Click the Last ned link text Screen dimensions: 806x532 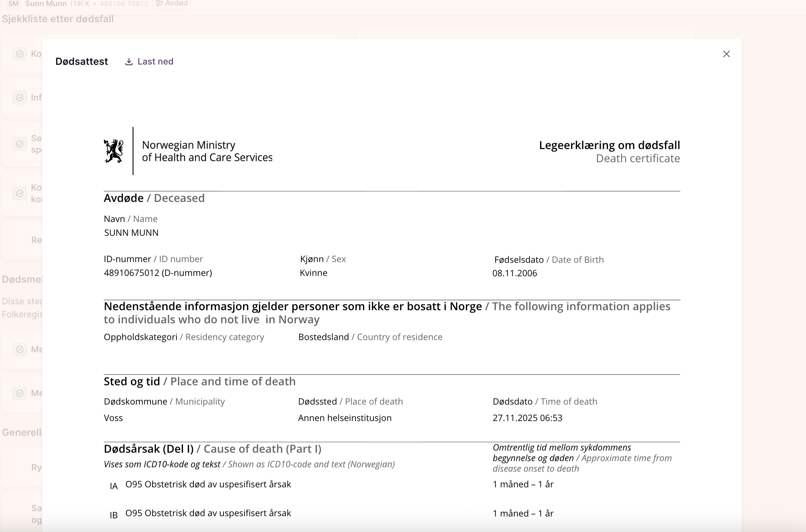pyautogui.click(x=155, y=62)
